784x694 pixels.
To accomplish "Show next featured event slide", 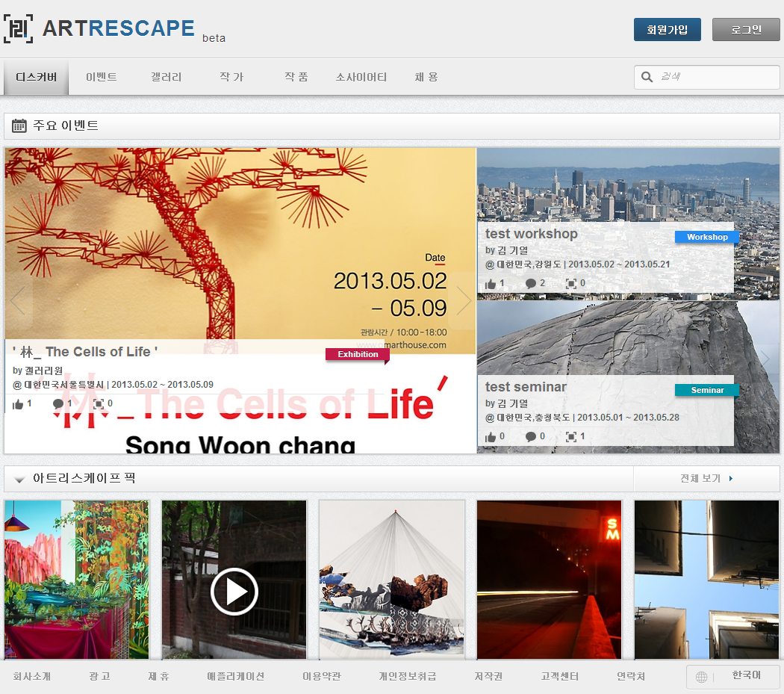I will click(464, 301).
